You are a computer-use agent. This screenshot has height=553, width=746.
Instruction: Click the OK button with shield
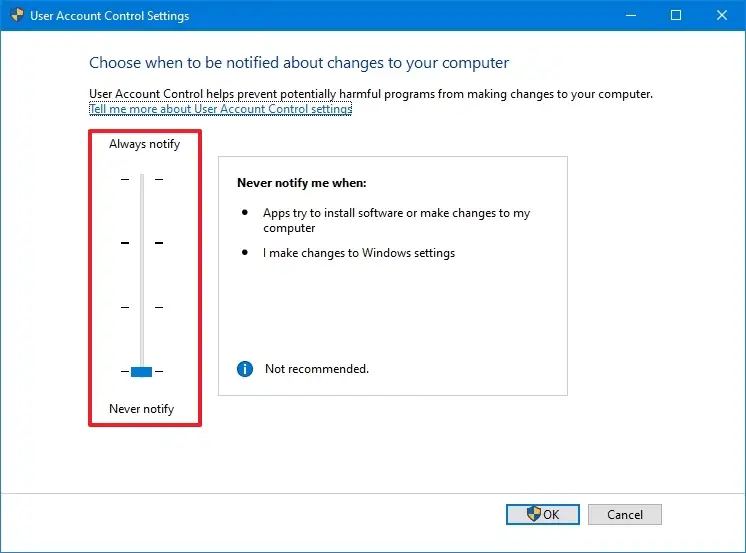[x=543, y=514]
